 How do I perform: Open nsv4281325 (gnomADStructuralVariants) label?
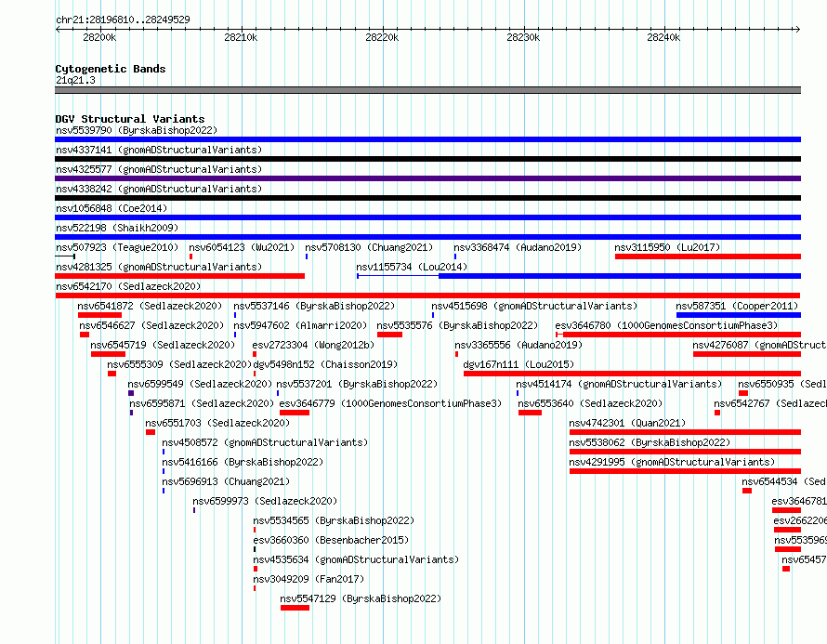159,267
